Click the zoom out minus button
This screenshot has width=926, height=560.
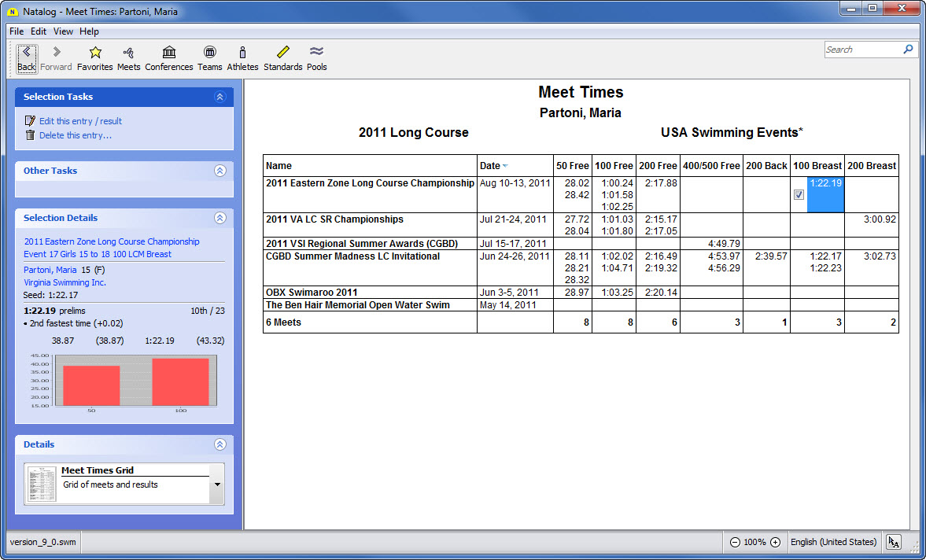click(735, 542)
